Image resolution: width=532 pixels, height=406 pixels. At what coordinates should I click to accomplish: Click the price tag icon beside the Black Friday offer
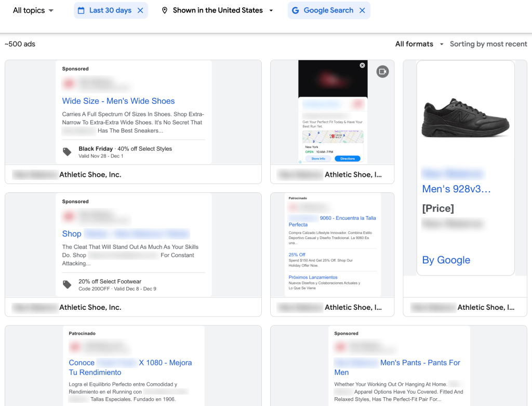67,152
